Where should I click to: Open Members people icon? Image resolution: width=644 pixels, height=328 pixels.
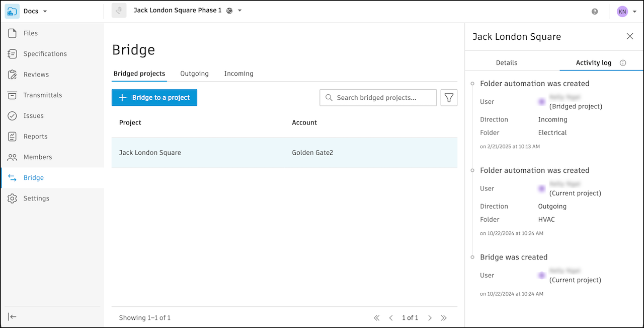point(13,157)
